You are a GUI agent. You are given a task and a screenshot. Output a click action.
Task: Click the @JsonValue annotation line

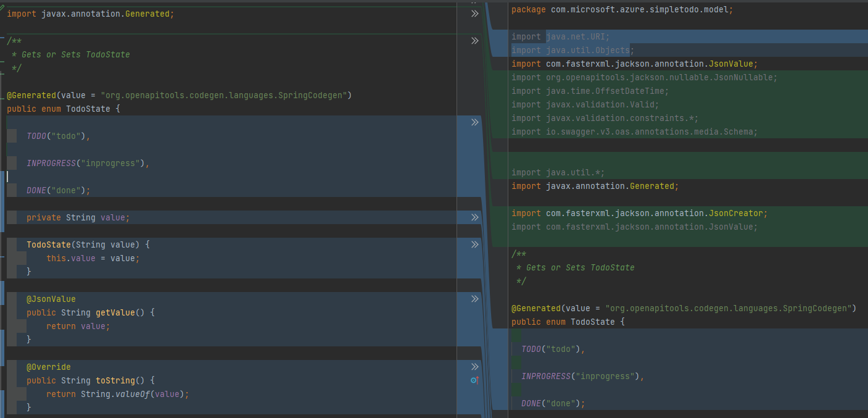[51, 299]
